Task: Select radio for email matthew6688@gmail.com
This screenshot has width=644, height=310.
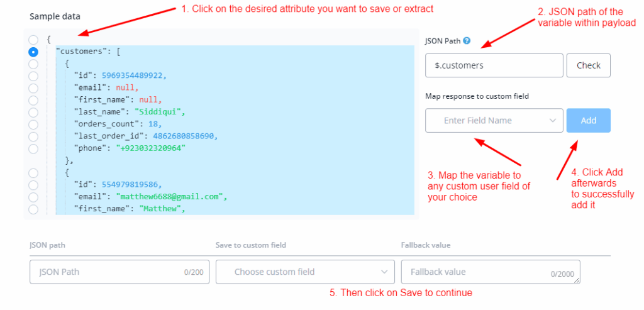Action: click(33, 197)
